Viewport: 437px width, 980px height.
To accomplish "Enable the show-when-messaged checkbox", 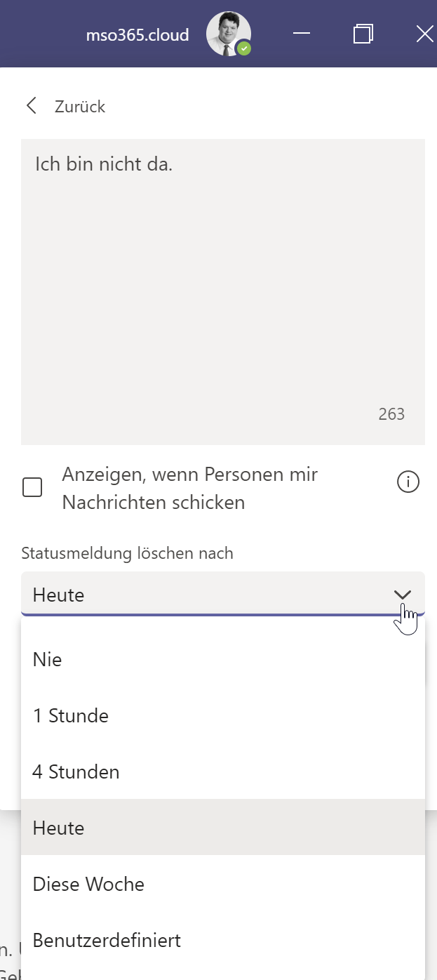I will (x=32, y=487).
